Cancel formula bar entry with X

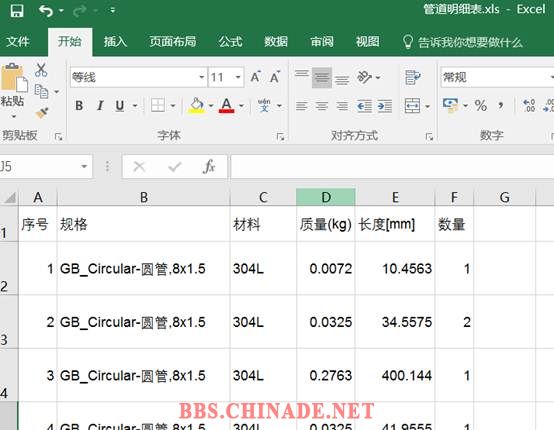point(139,166)
